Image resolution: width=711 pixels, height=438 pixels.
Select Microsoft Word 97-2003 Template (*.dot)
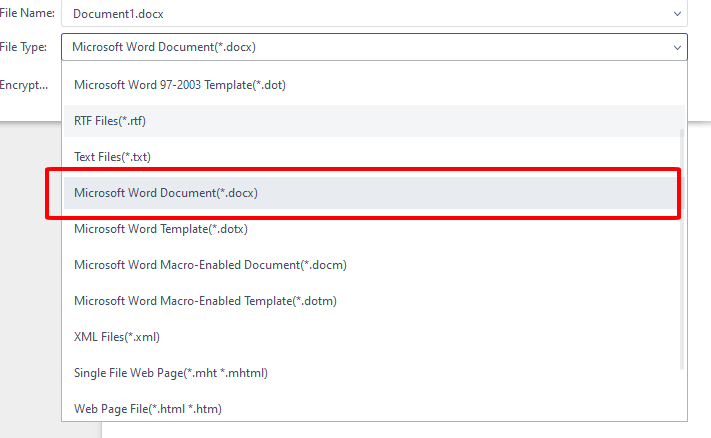(x=180, y=85)
